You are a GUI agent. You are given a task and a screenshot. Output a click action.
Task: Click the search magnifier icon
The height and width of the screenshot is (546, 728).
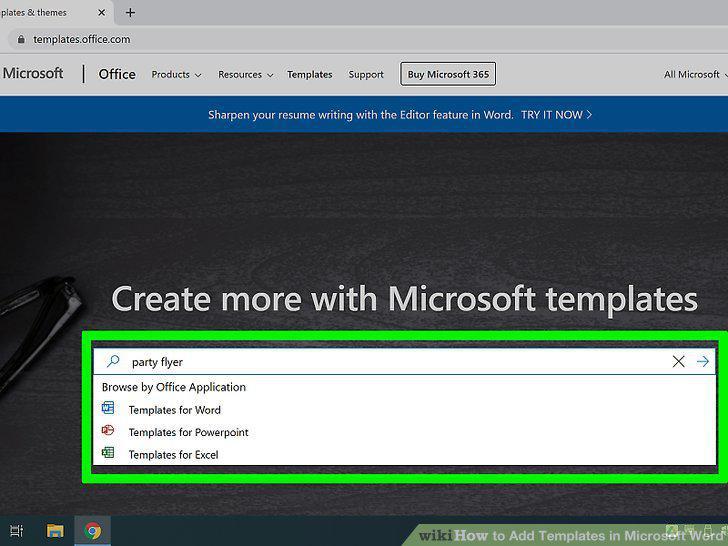[113, 361]
